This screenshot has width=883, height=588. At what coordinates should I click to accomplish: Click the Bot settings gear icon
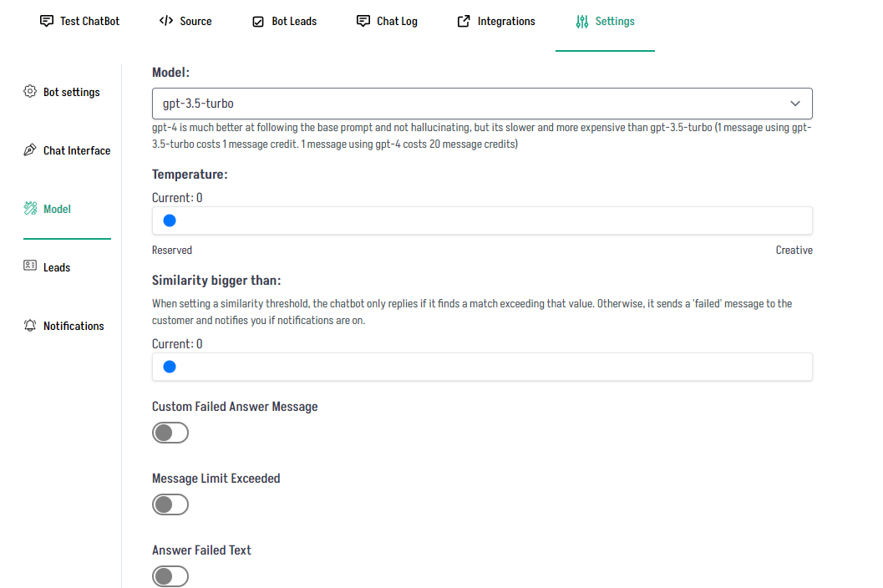[x=30, y=92]
